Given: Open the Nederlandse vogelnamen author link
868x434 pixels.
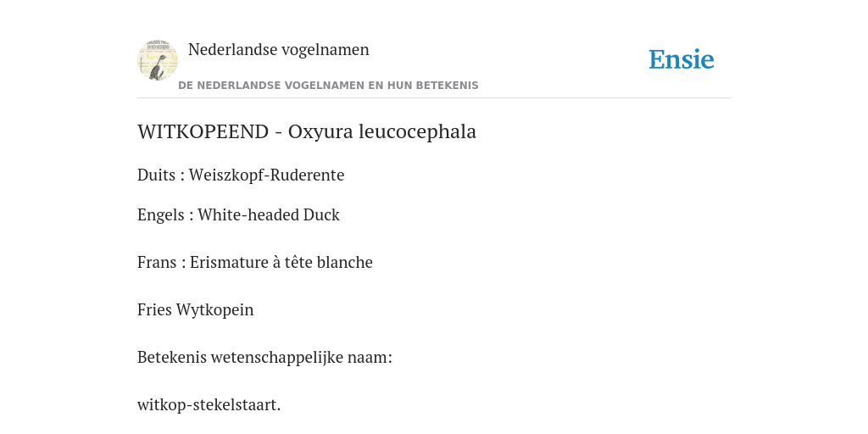Looking at the screenshot, I should 278,49.
